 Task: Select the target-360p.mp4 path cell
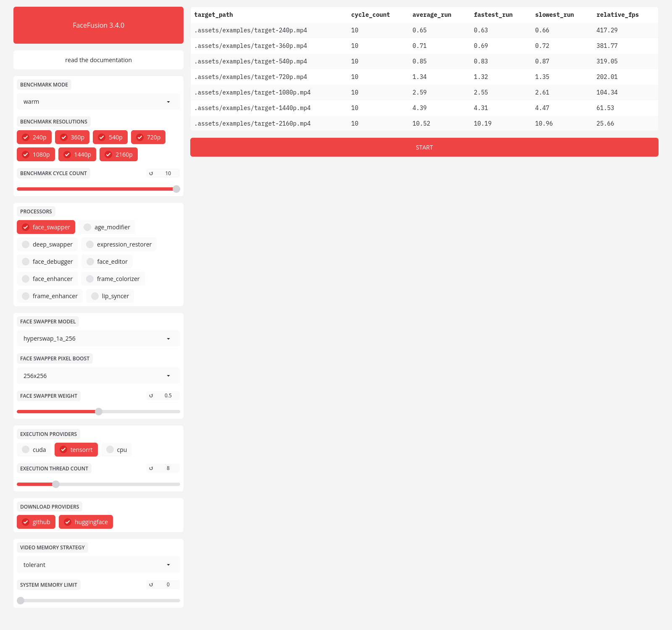(269, 46)
